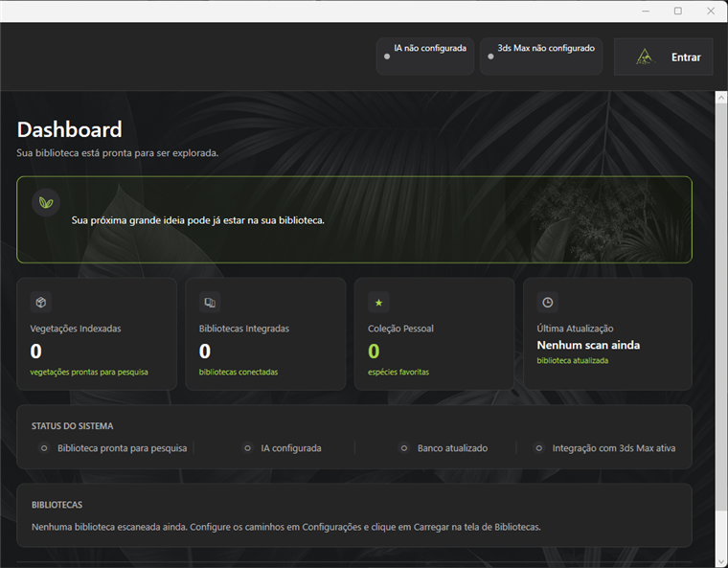This screenshot has width=728, height=568.
Task: Click the status circle beside IA configurada
Action: 247,448
